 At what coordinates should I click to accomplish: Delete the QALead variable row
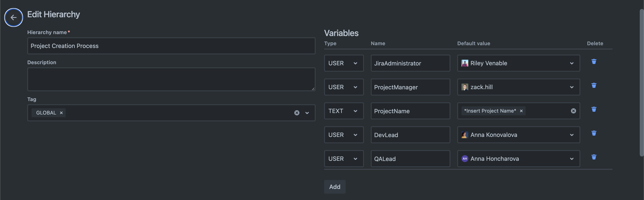click(594, 157)
